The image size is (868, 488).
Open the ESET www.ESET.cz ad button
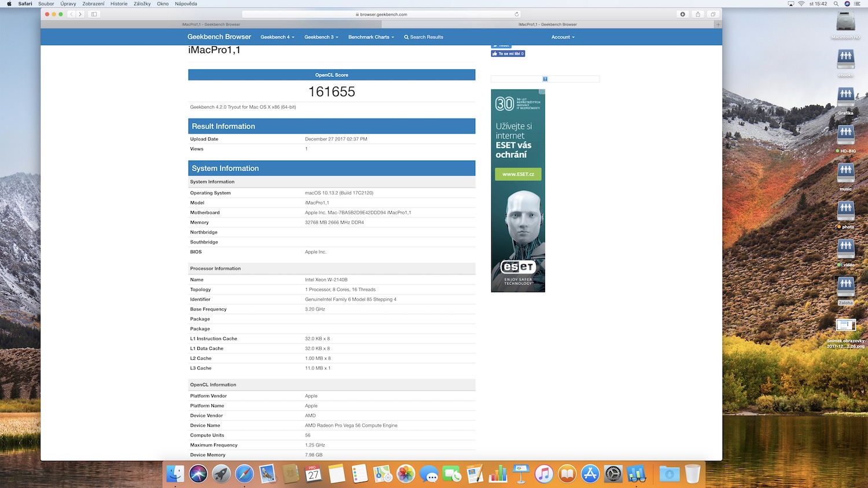click(518, 174)
